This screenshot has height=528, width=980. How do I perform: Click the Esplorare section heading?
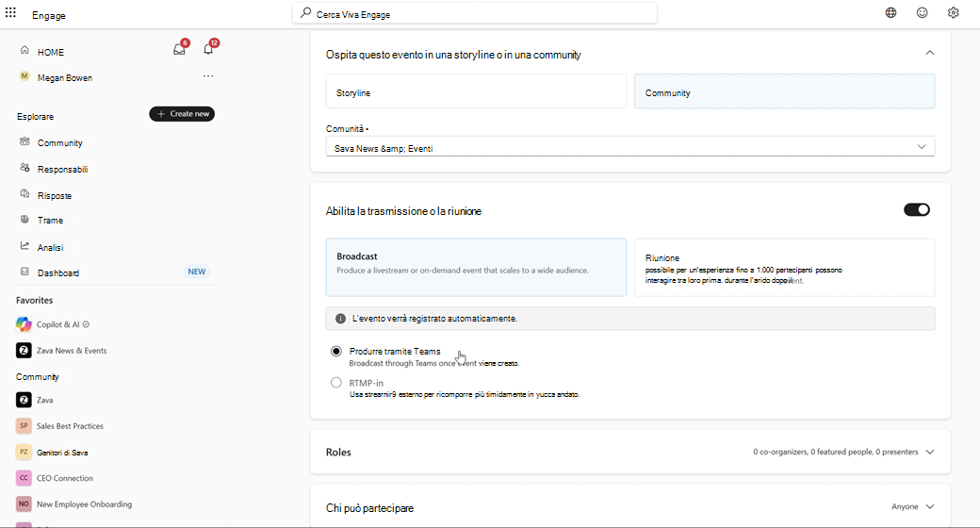coord(36,117)
